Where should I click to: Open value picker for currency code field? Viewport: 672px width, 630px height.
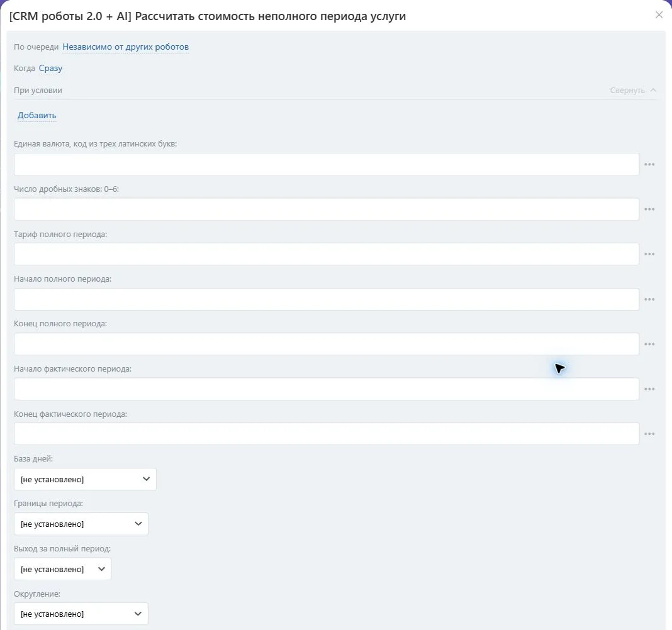pyautogui.click(x=649, y=165)
